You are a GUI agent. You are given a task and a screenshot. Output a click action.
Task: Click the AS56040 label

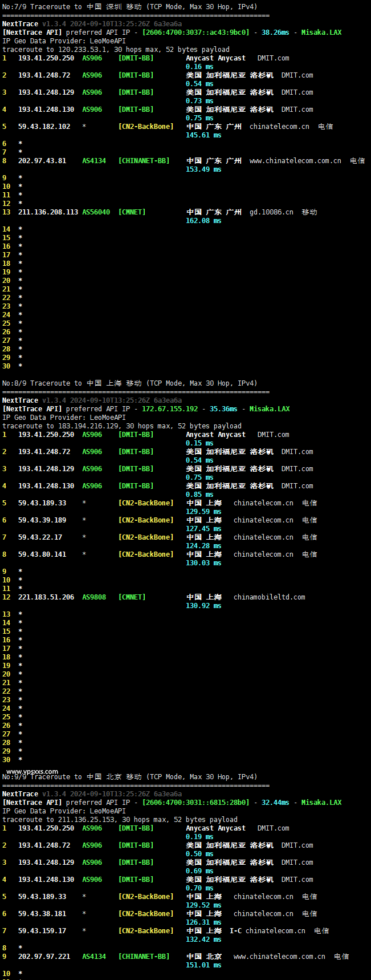pos(96,212)
